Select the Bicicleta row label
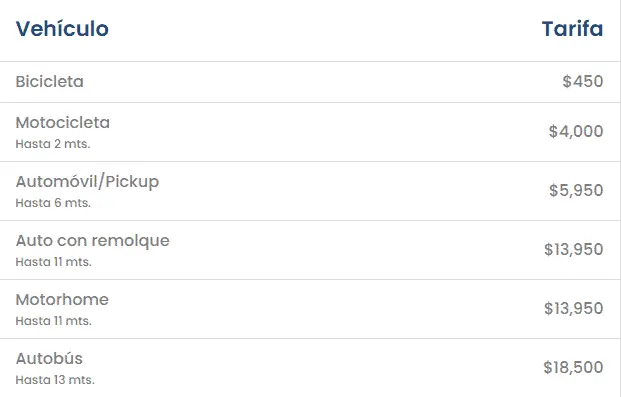Screen dimensions: 621x397 50,82
